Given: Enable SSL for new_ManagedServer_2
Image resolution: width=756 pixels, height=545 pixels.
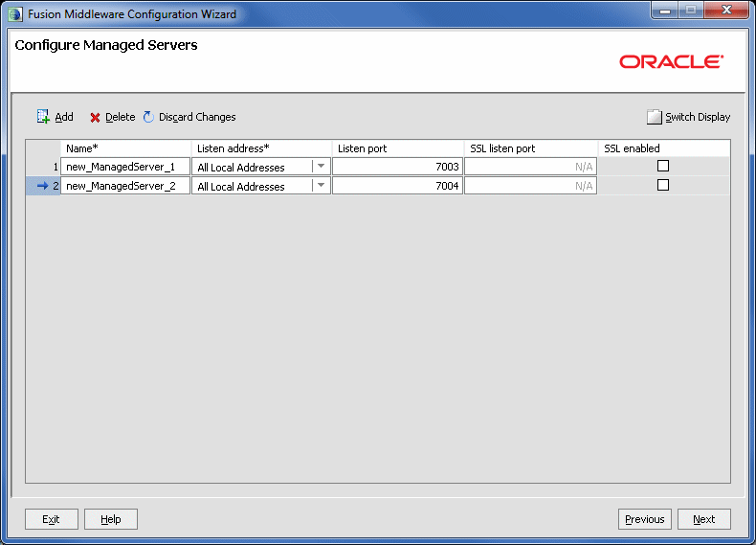Looking at the screenshot, I should (x=663, y=185).
